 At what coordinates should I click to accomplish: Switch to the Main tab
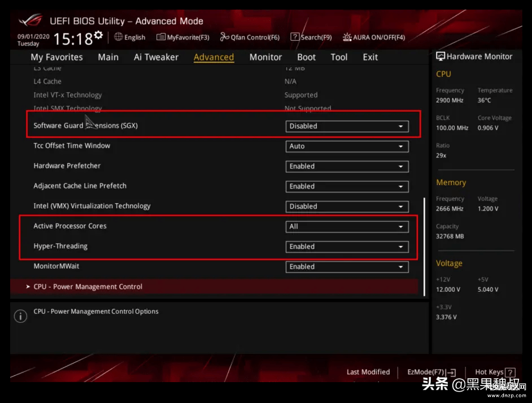click(108, 57)
